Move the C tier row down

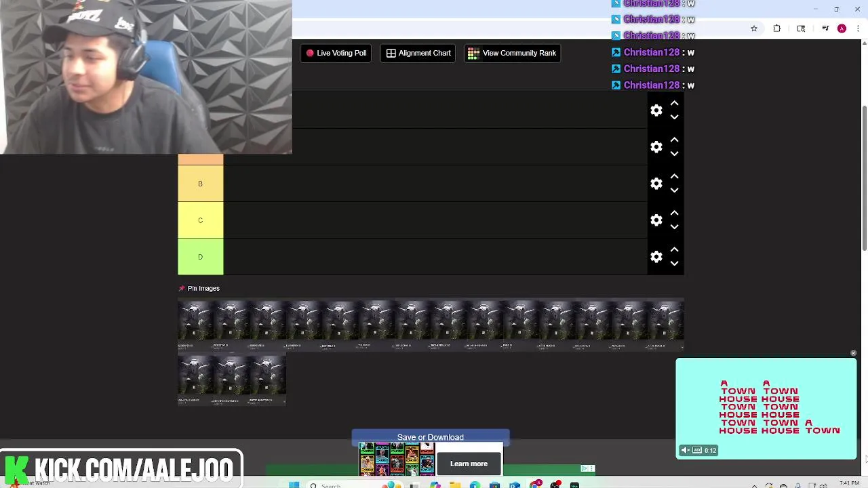674,227
